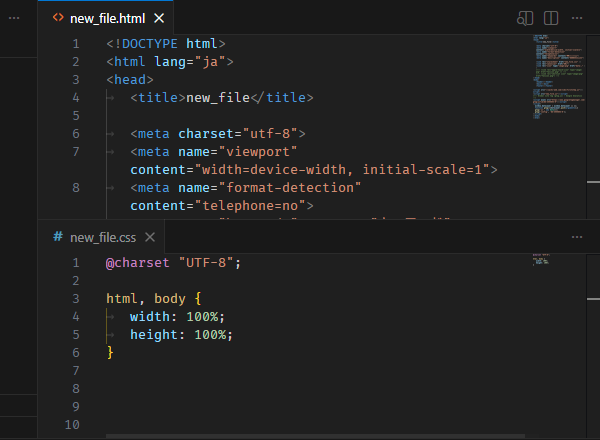Close the new_file.css tab
600x440 pixels.
149,237
